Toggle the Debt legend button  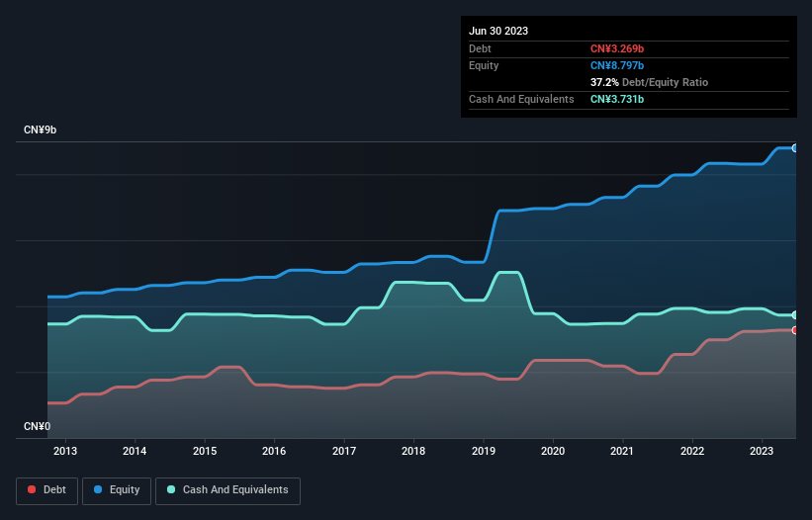[47, 490]
